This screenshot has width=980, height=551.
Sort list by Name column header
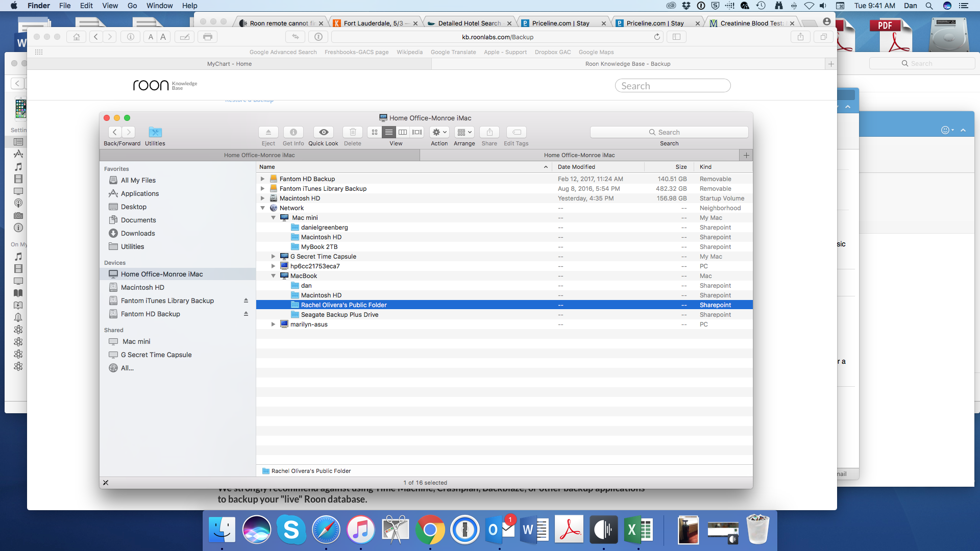[404, 167]
